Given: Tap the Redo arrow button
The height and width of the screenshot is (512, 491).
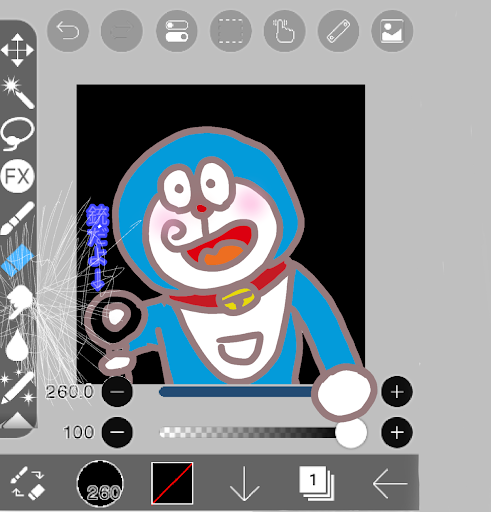Looking at the screenshot, I should coord(122,31).
